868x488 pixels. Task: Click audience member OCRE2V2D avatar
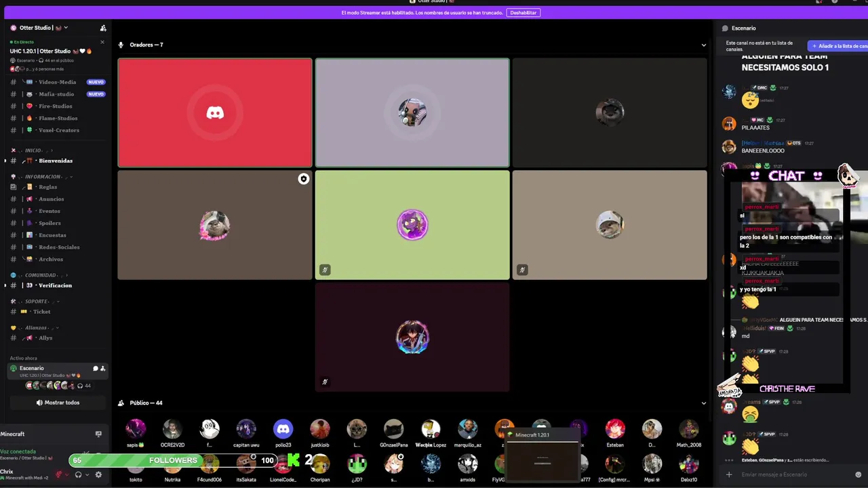pyautogui.click(x=172, y=428)
